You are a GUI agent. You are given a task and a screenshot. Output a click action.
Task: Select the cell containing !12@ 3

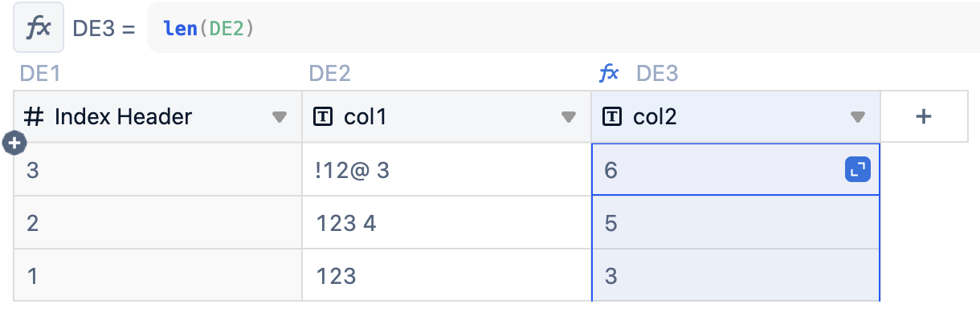pos(447,169)
